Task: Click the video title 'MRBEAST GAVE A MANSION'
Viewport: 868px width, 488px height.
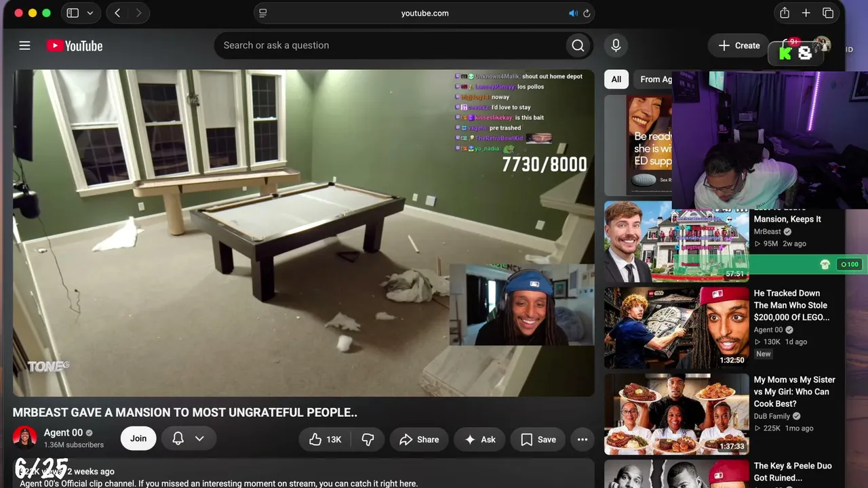Action: tap(185, 412)
